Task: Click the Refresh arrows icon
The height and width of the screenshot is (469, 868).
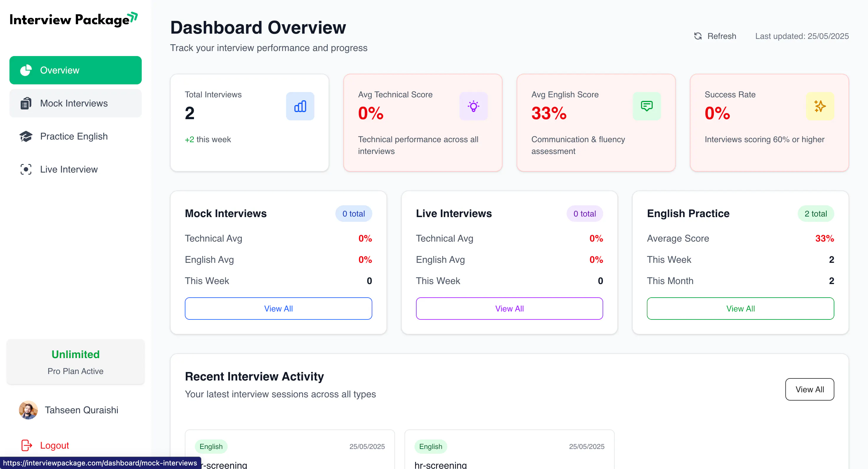Action: pos(698,36)
